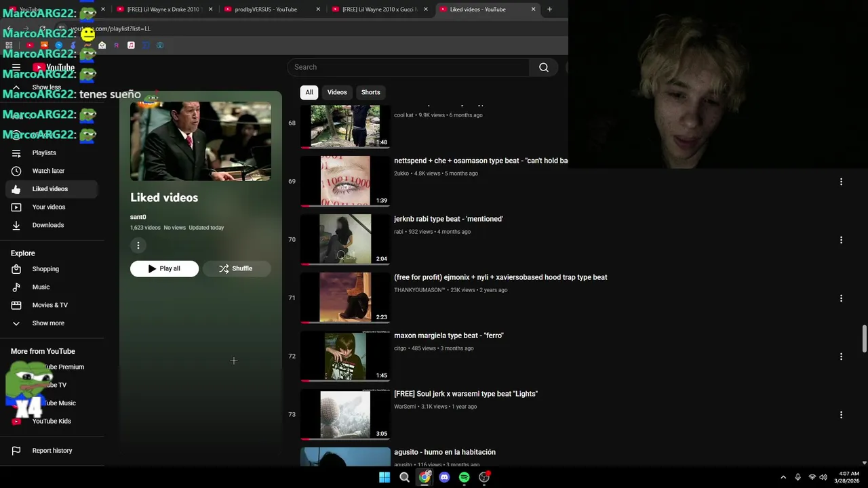This screenshot has width=868, height=488.
Task: Open citgo channel name
Action: coord(400,348)
